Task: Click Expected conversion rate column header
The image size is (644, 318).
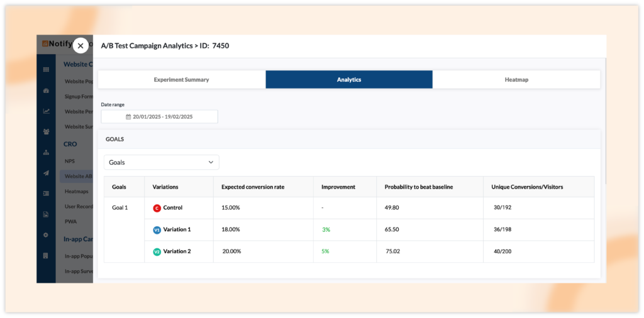Action: (253, 187)
